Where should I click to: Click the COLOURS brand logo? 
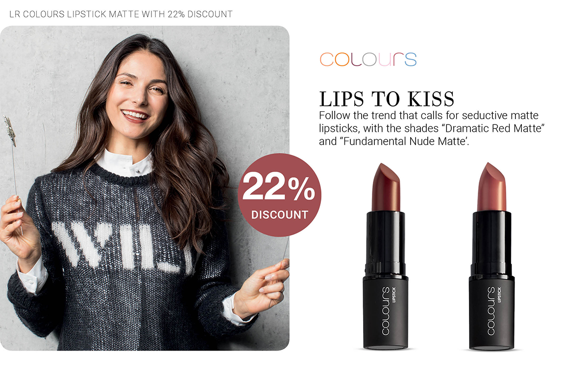pyautogui.click(x=368, y=59)
